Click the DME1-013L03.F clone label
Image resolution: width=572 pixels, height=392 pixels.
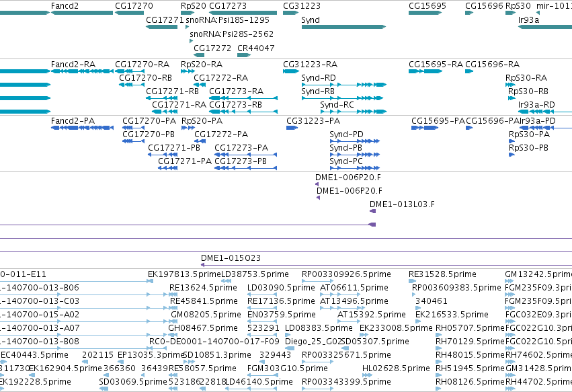(402, 204)
